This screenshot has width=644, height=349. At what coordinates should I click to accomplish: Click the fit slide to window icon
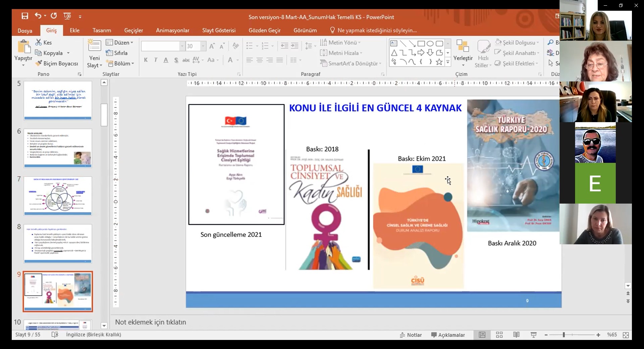point(626,335)
